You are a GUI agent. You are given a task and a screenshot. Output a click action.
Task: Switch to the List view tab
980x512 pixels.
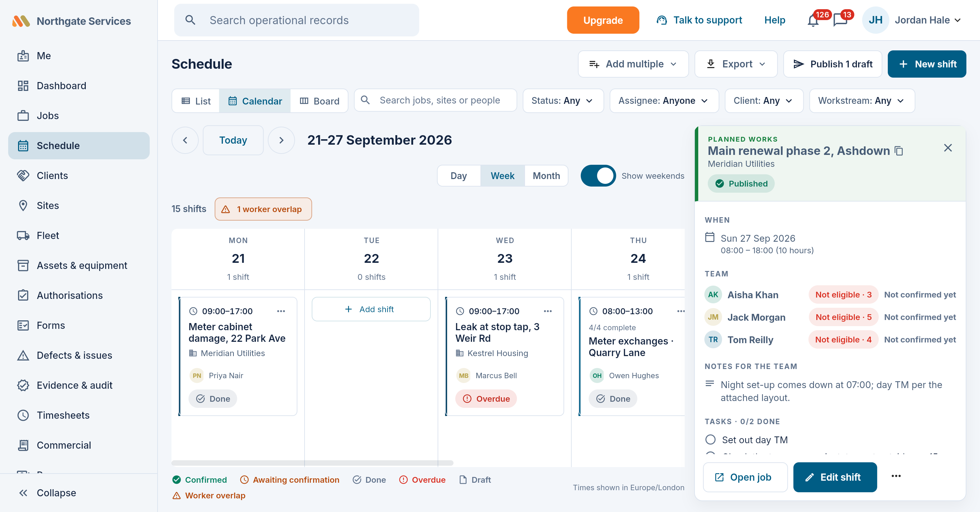196,101
